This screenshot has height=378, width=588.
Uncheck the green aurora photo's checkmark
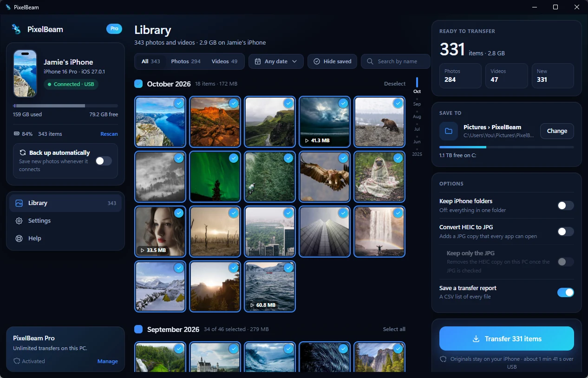[234, 158]
